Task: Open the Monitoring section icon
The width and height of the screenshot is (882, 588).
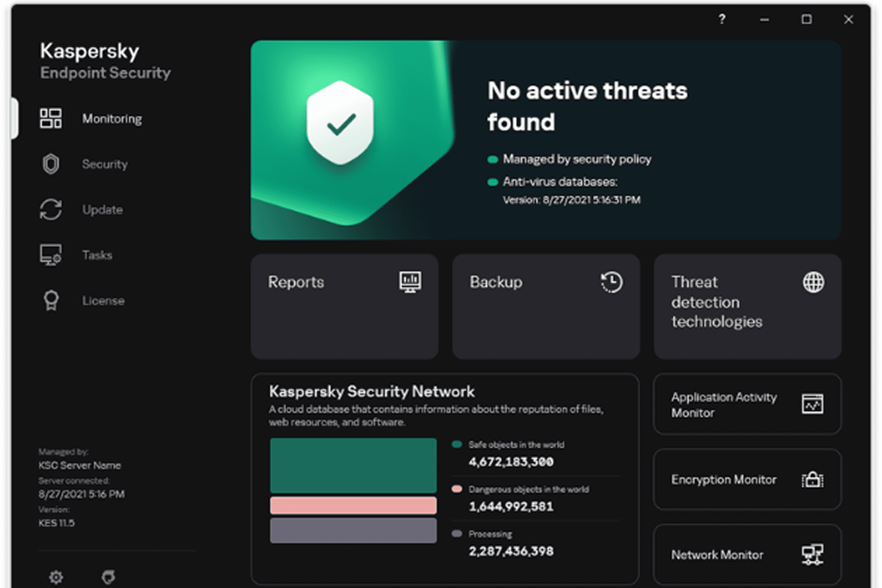Action: click(x=50, y=118)
